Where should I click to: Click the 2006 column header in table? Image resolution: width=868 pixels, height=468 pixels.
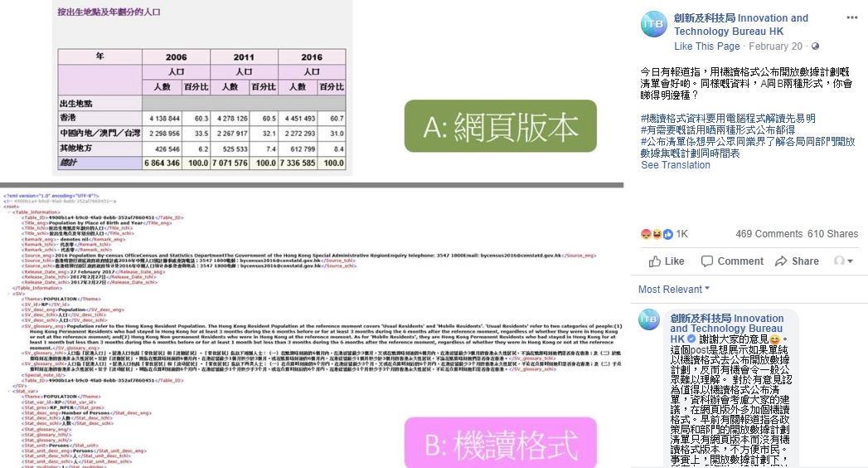tap(176, 56)
